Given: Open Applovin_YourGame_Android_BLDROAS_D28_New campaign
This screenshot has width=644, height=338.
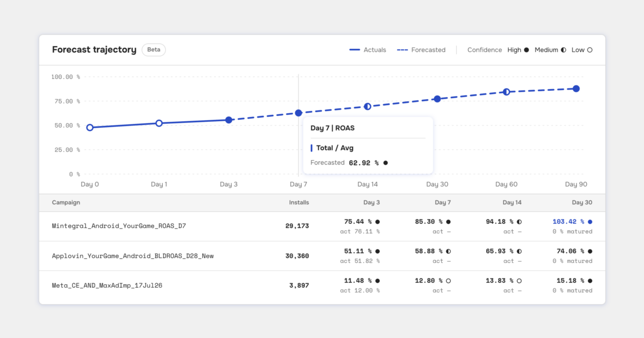Looking at the screenshot, I should click(x=322, y=256).
